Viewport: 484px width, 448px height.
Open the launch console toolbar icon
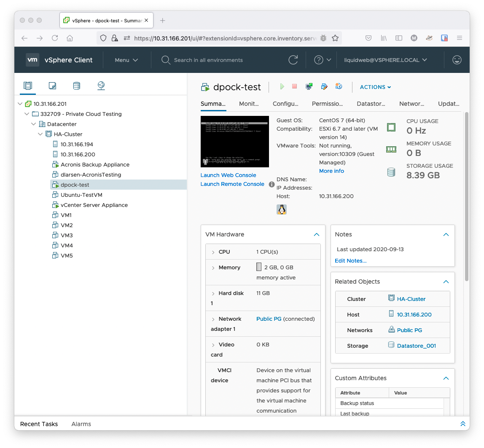click(309, 86)
